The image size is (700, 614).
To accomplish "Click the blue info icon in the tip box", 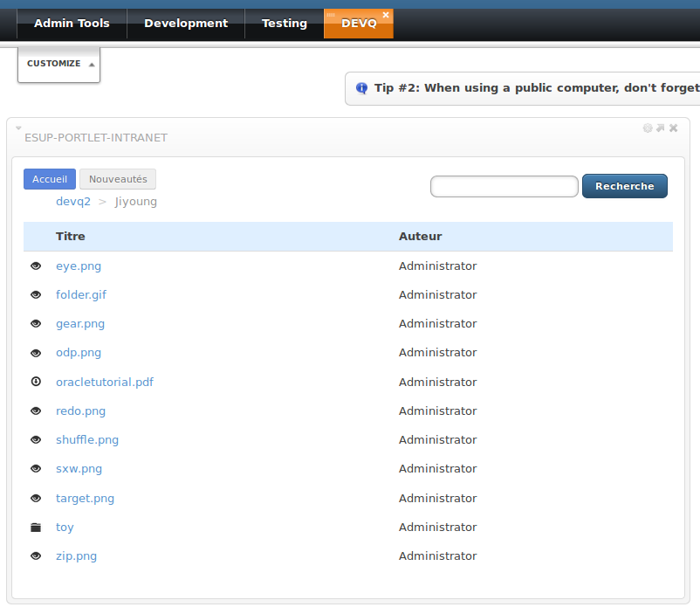I will (361, 88).
